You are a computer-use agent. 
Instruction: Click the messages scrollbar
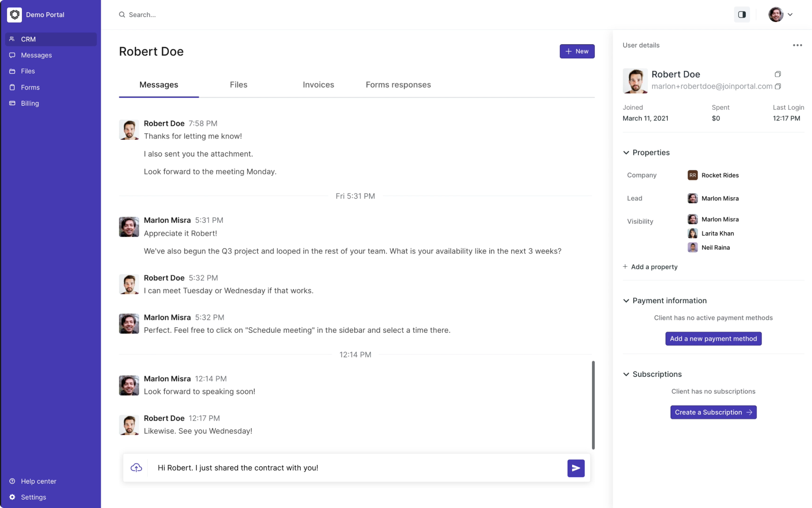click(x=593, y=405)
